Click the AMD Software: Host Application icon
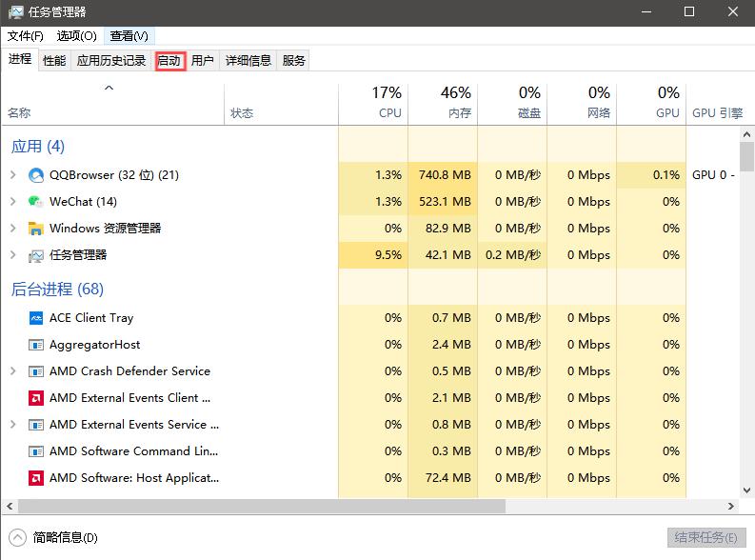The image size is (755, 560). (36, 478)
